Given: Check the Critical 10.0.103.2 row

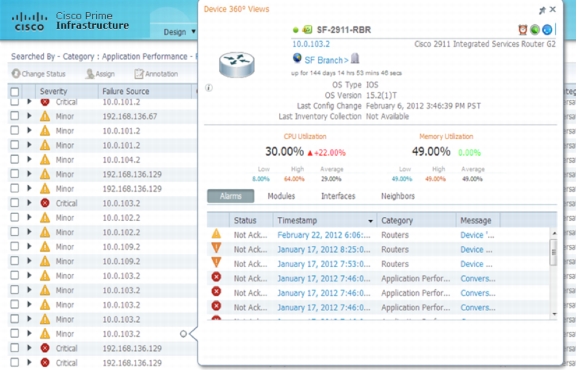Looking at the screenshot, I should click(15, 203).
